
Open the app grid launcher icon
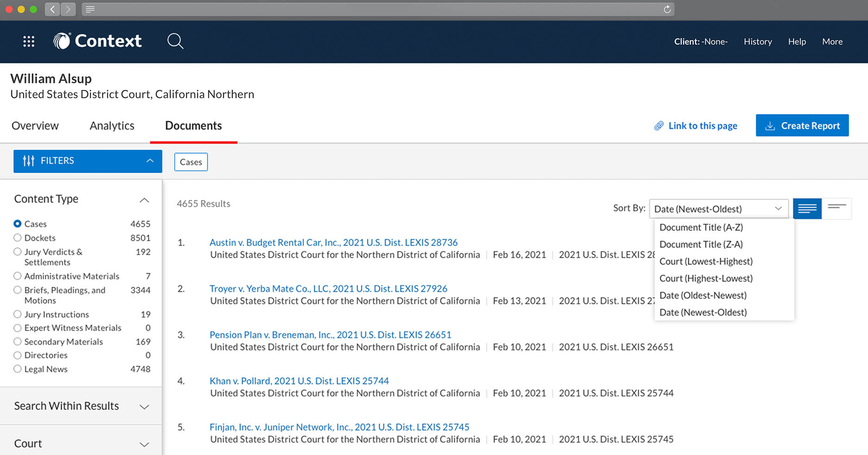(29, 42)
